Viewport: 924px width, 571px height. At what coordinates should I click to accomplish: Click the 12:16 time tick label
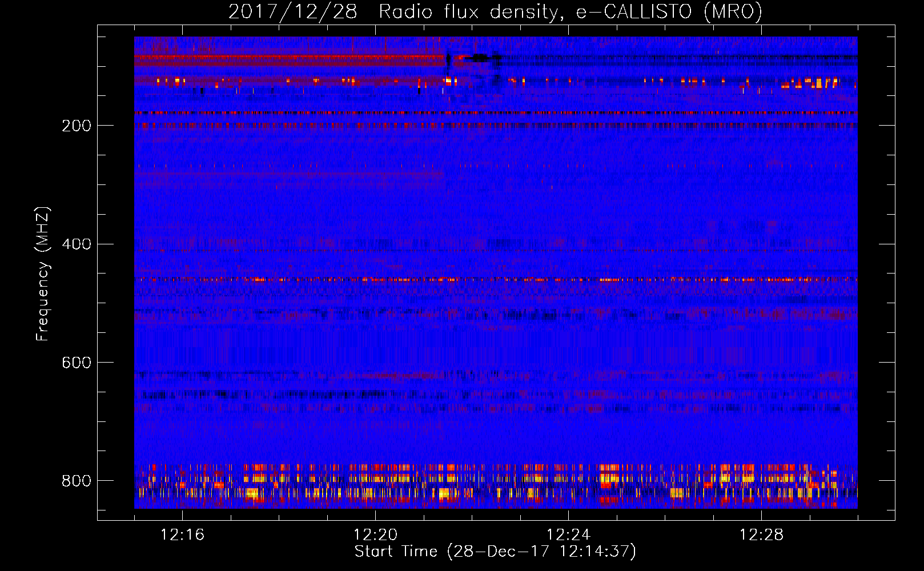(x=182, y=535)
